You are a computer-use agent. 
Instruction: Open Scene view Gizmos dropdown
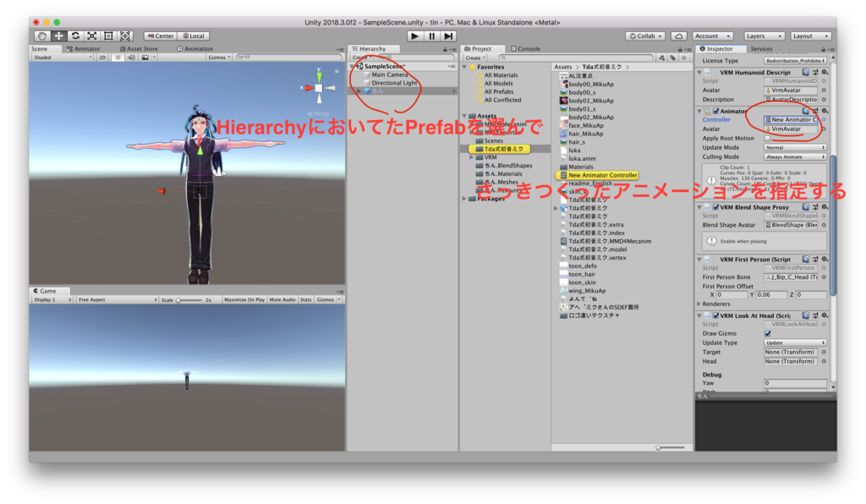(x=219, y=58)
